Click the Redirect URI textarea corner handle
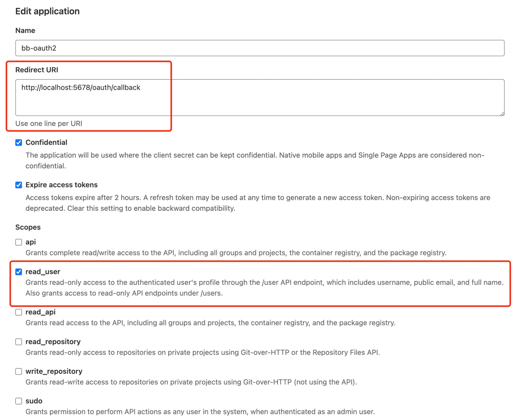 coord(502,113)
